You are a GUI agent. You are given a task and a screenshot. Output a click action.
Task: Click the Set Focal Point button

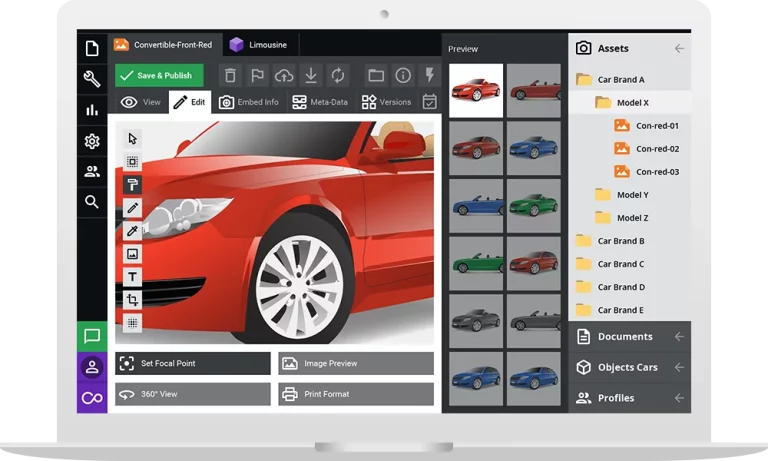[x=192, y=364]
